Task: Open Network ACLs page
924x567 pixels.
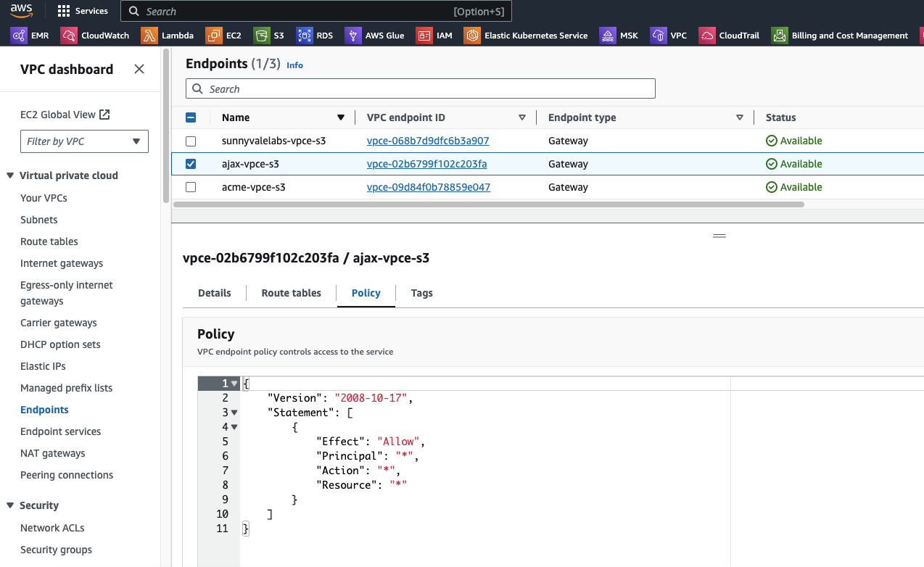Action: click(x=52, y=528)
